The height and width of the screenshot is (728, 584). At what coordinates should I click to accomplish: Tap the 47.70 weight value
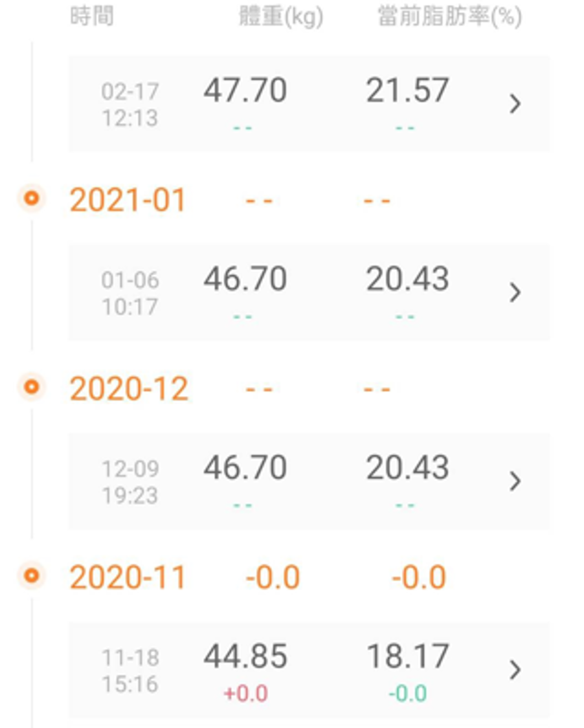pyautogui.click(x=245, y=90)
